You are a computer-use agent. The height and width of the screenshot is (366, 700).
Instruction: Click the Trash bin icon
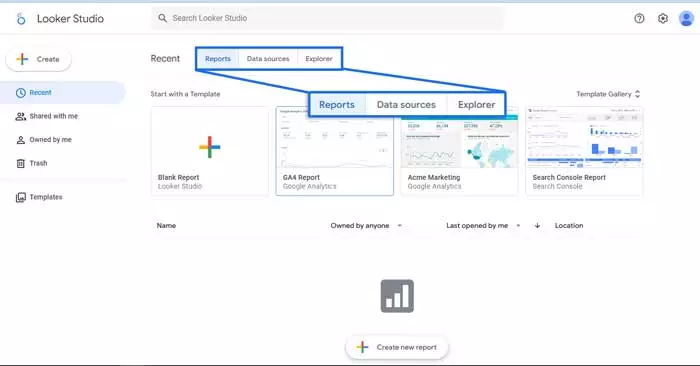tap(21, 163)
